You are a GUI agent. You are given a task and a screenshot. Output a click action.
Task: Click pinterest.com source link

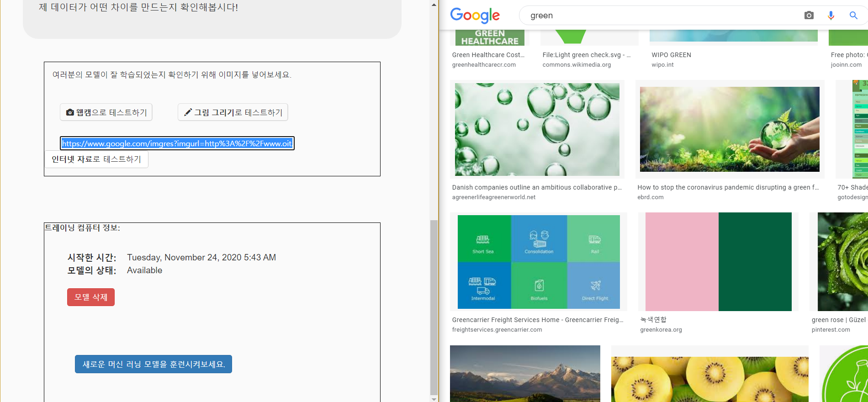coord(831,330)
